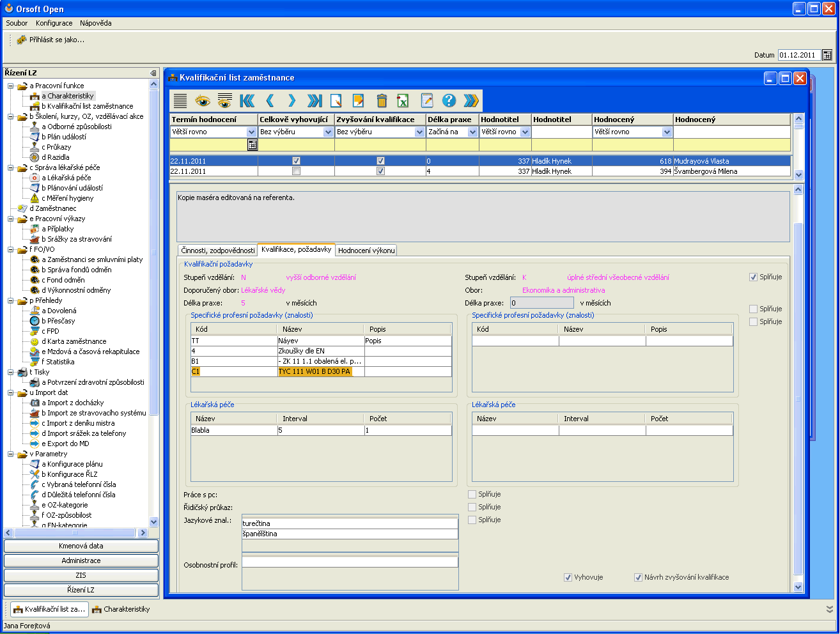Open calendar picker next to Datum field
Screen dimensions: 840x634
pyautogui.click(x=827, y=55)
